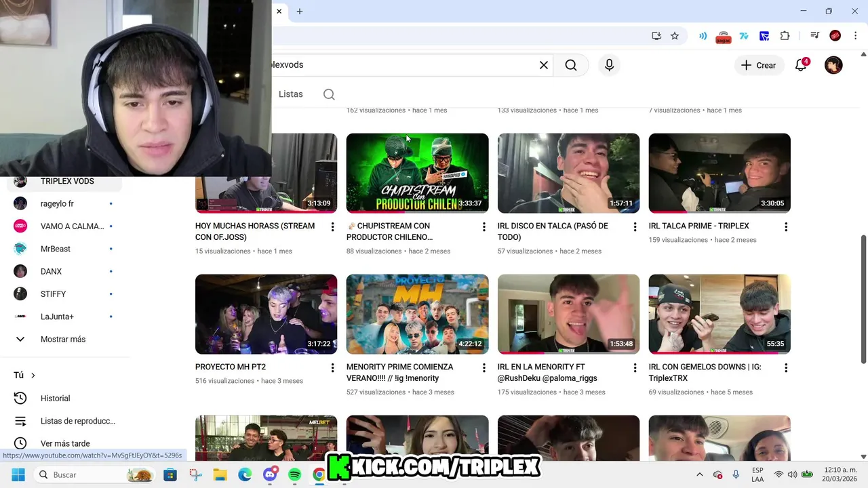Click the blue paper-plane extension icon
Viewport: 868px width, 488px height.
[x=764, y=36]
